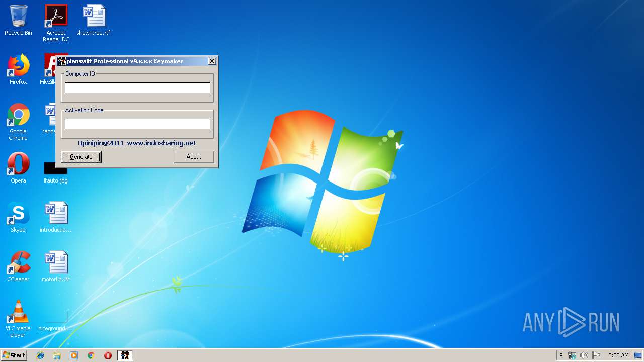Select the introductio... document icon
Screen dimensions: 644x362
[56, 217]
